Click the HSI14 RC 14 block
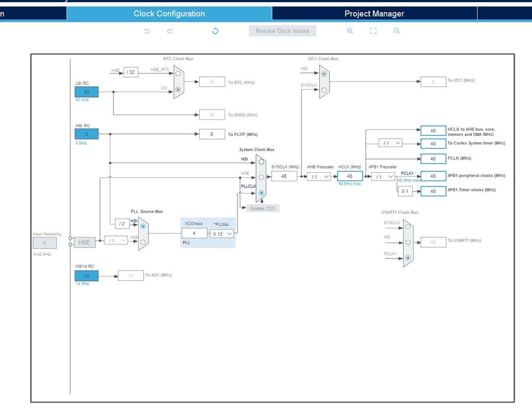Image resolution: width=532 pixels, height=411 pixels. 86,276
